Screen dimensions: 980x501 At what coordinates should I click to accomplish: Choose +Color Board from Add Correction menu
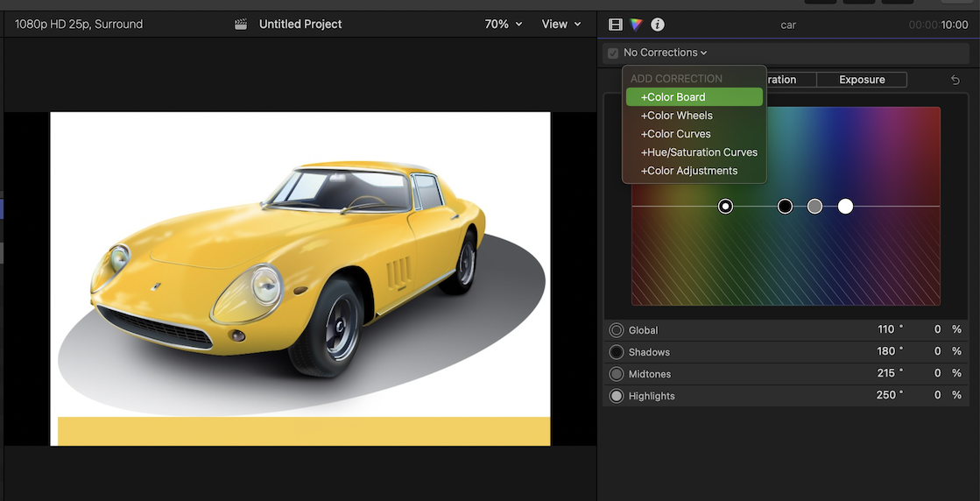tap(694, 97)
